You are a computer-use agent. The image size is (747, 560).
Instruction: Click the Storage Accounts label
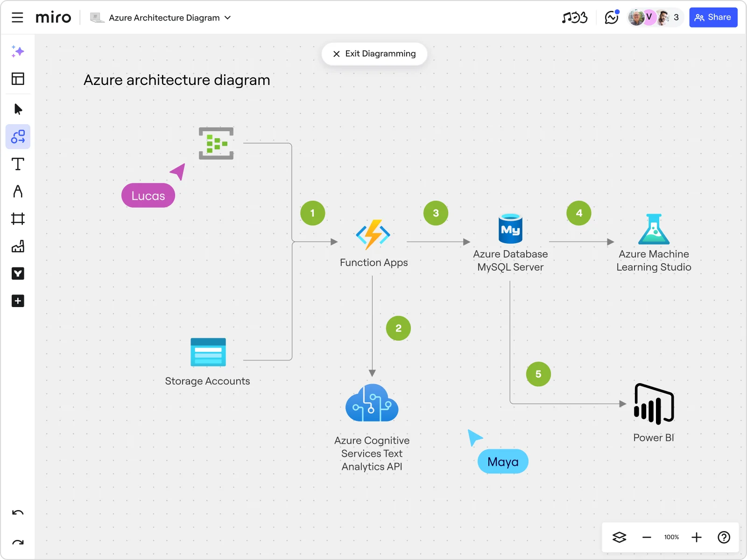(207, 381)
